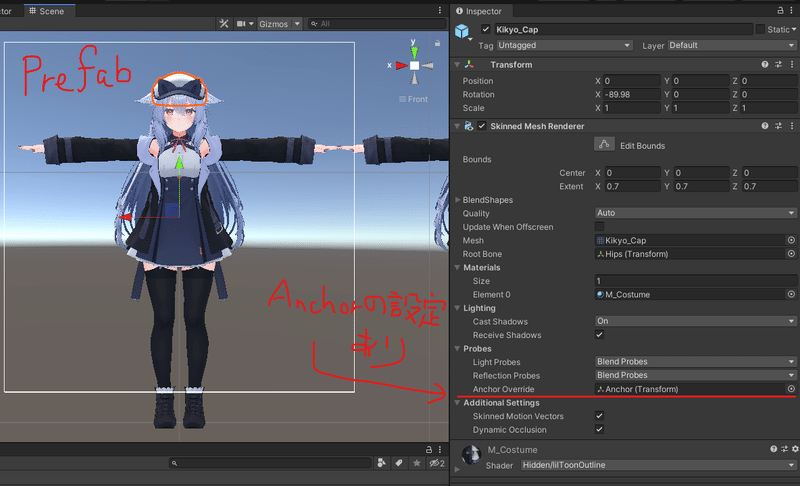Screen dimensions: 800x486
Task: Open the Inspector three-dot menu
Action: click(x=792, y=10)
